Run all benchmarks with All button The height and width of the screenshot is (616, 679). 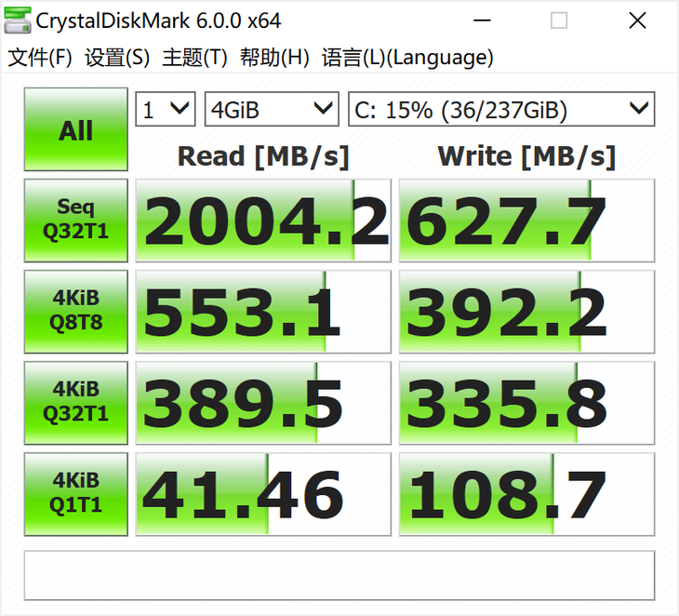coord(75,129)
